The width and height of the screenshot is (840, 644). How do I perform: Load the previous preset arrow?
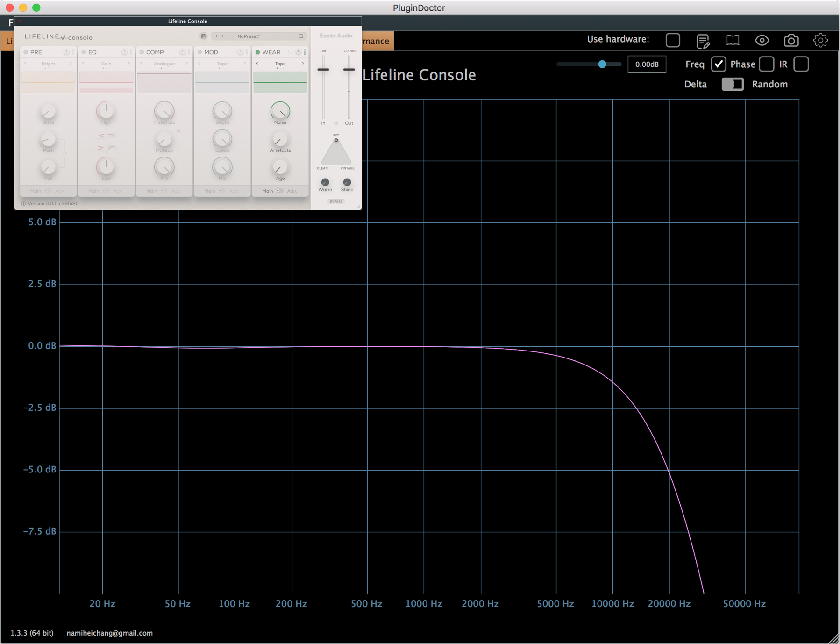216,36
